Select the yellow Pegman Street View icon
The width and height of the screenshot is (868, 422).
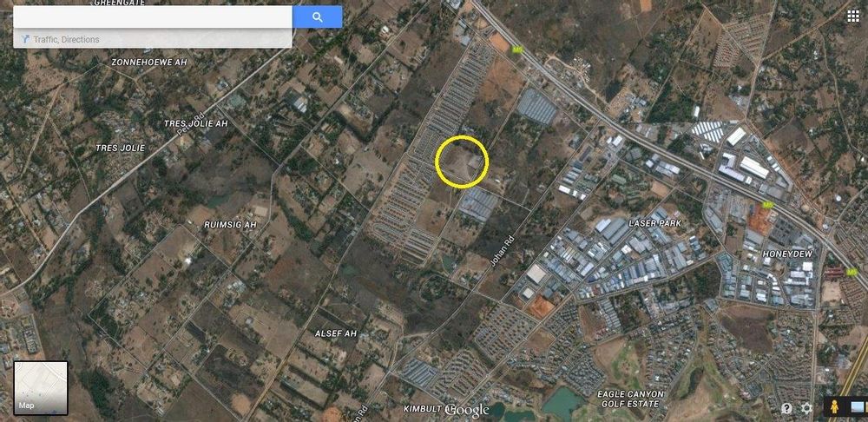point(835,407)
